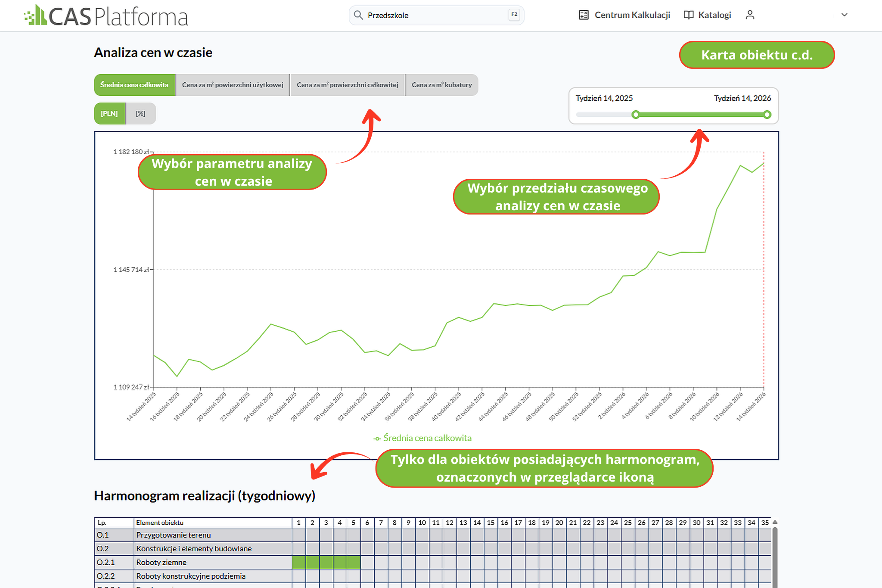Open the Katalogi book icon
This screenshot has height=588, width=882.
pos(689,15)
